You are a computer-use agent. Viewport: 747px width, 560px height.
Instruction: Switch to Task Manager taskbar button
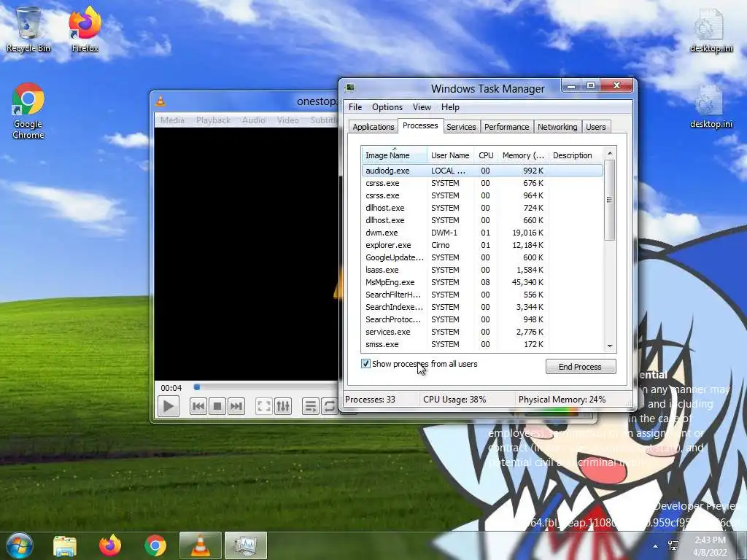tap(245, 545)
